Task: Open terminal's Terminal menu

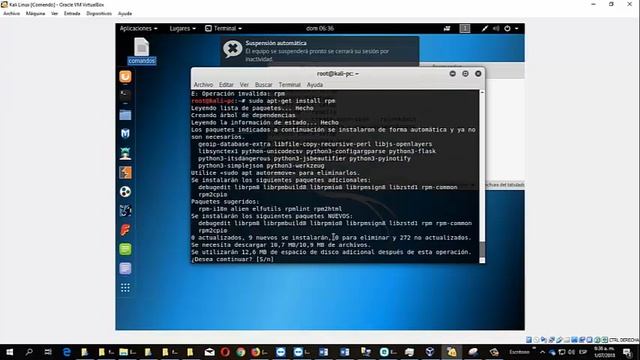Action: pyautogui.click(x=289, y=84)
